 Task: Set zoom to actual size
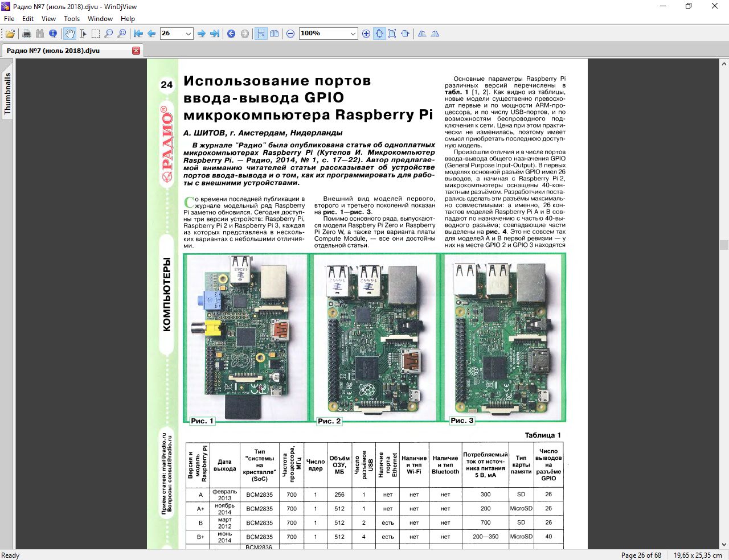(x=379, y=34)
